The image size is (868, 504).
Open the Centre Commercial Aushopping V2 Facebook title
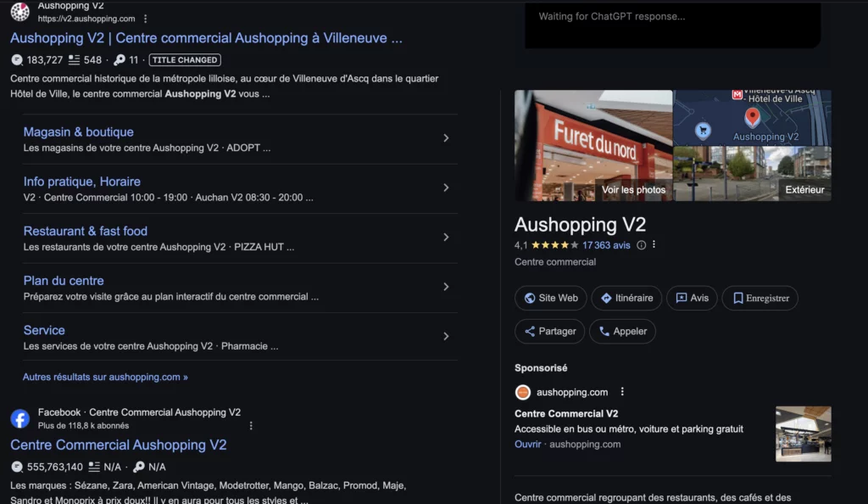click(119, 445)
